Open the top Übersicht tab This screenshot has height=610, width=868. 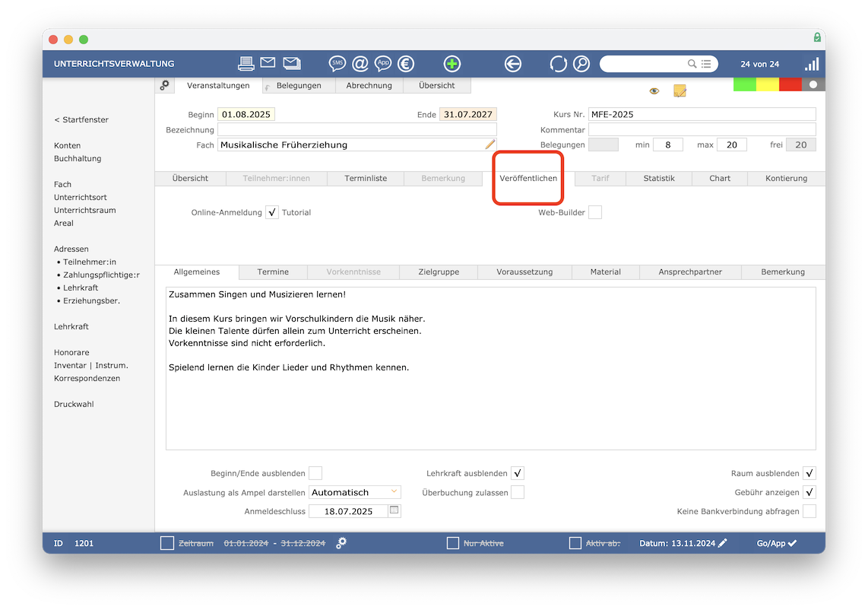click(x=437, y=85)
